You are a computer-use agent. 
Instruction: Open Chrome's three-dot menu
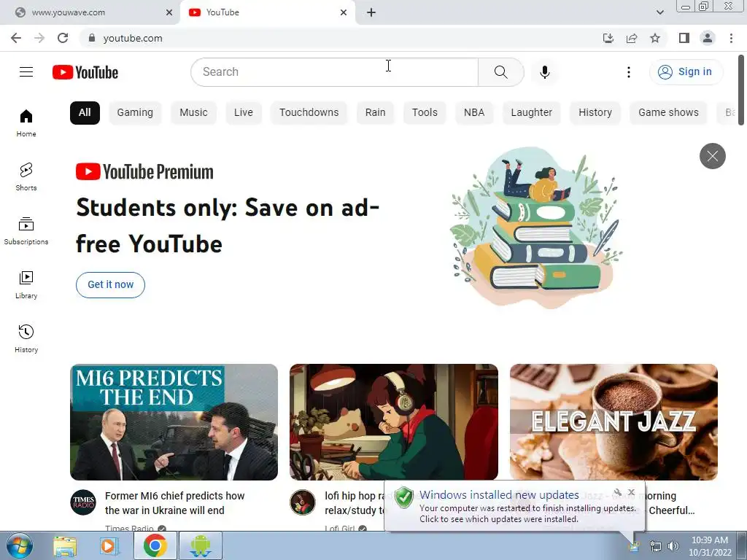pyautogui.click(x=731, y=38)
